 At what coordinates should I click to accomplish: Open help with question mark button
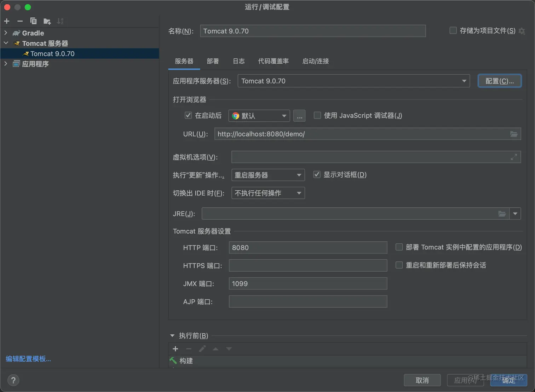13,380
